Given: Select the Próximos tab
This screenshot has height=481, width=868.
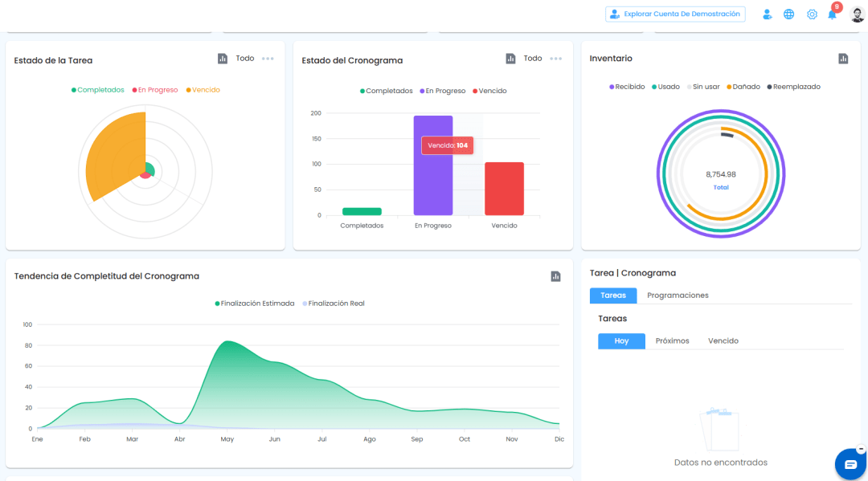Looking at the screenshot, I should point(672,341).
